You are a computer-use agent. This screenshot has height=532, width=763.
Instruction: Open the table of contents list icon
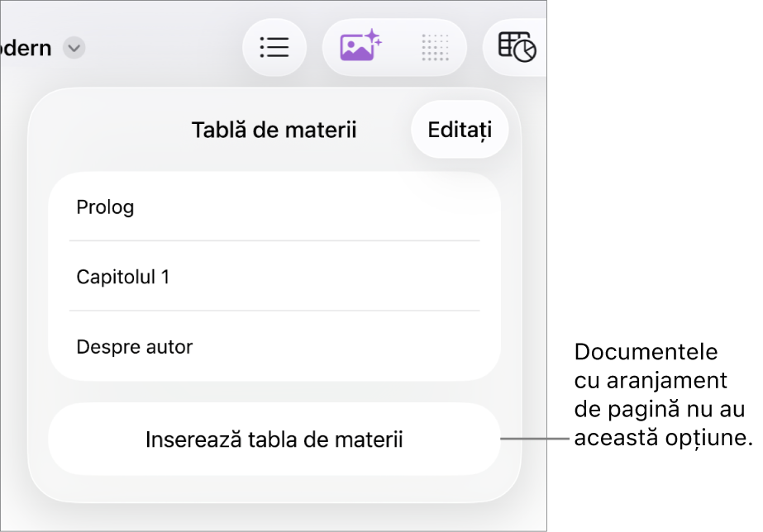click(x=274, y=48)
